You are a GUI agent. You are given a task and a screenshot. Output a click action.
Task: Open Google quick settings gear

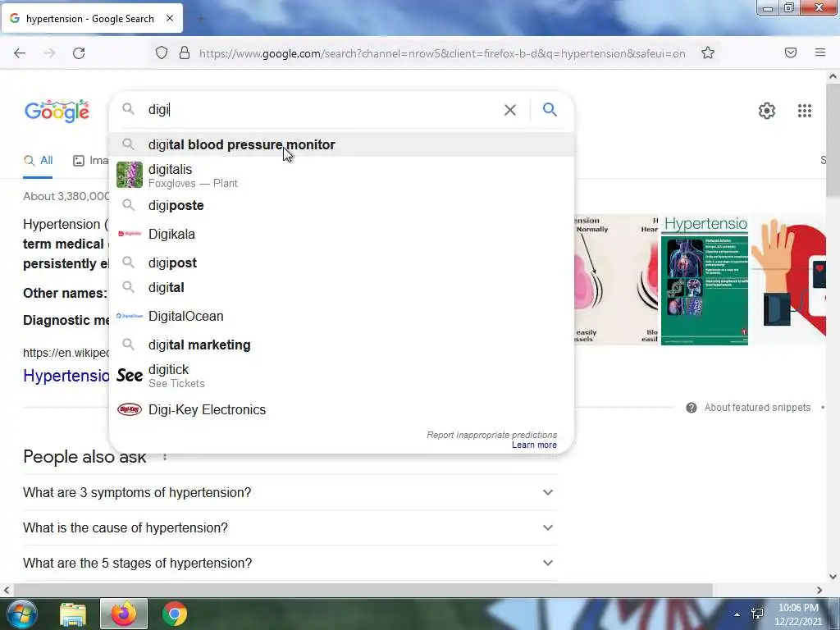pyautogui.click(x=767, y=111)
